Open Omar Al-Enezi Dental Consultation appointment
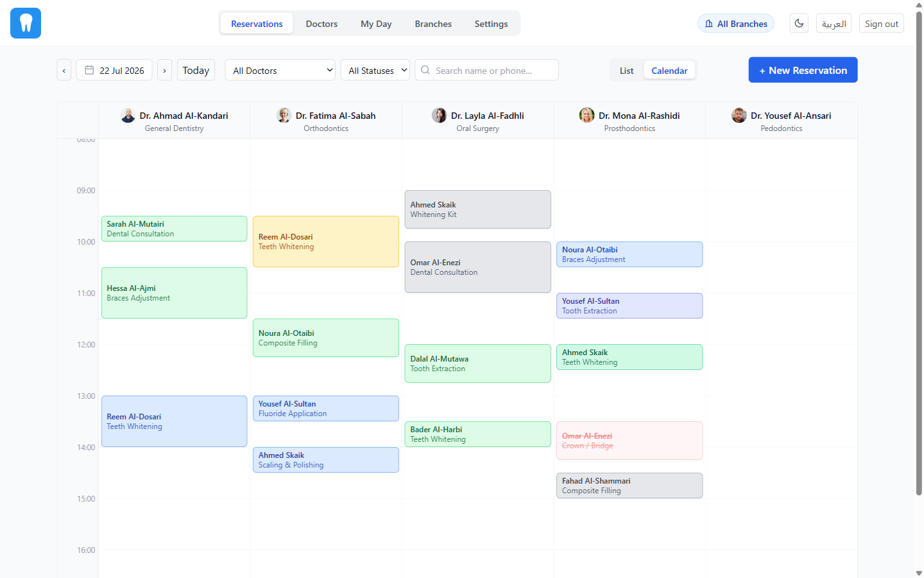Image resolution: width=924 pixels, height=578 pixels. pyautogui.click(x=477, y=267)
